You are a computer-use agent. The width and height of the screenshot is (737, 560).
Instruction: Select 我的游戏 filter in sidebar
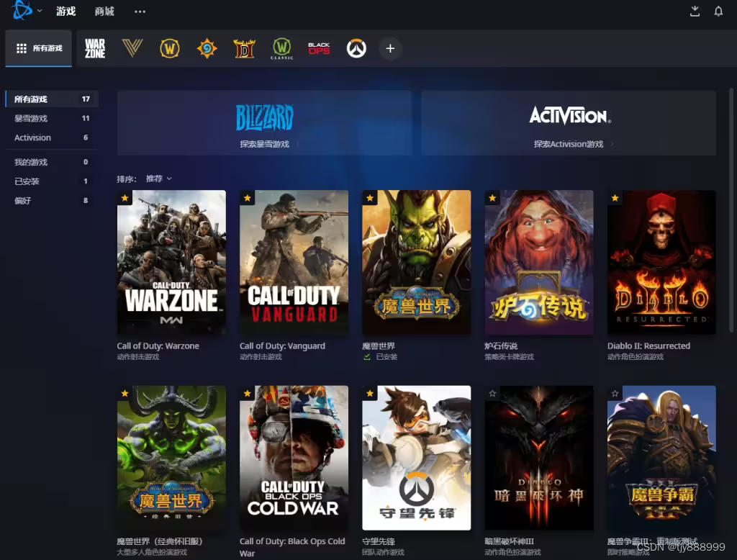coord(52,162)
